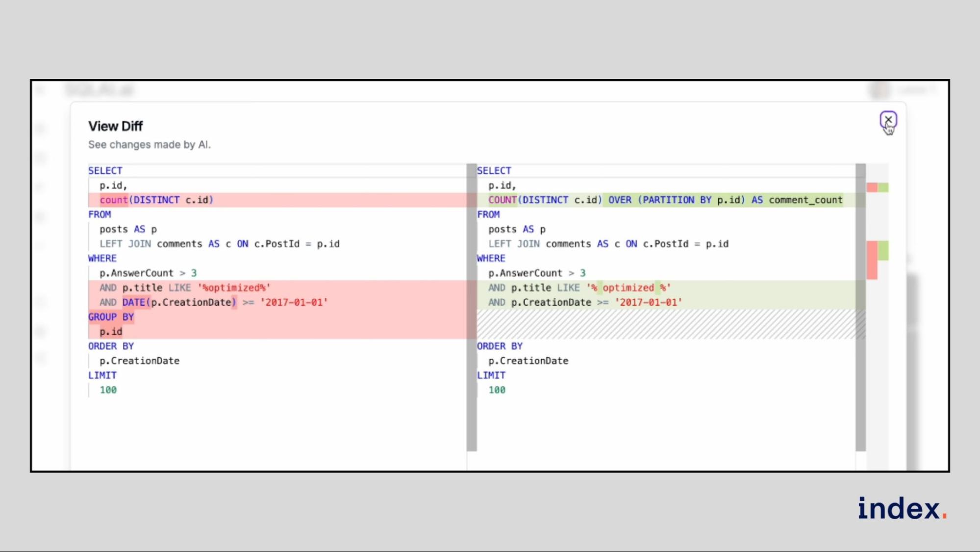Click comment_count alias in right pane
This screenshot has width=980, height=552.
pos(805,200)
